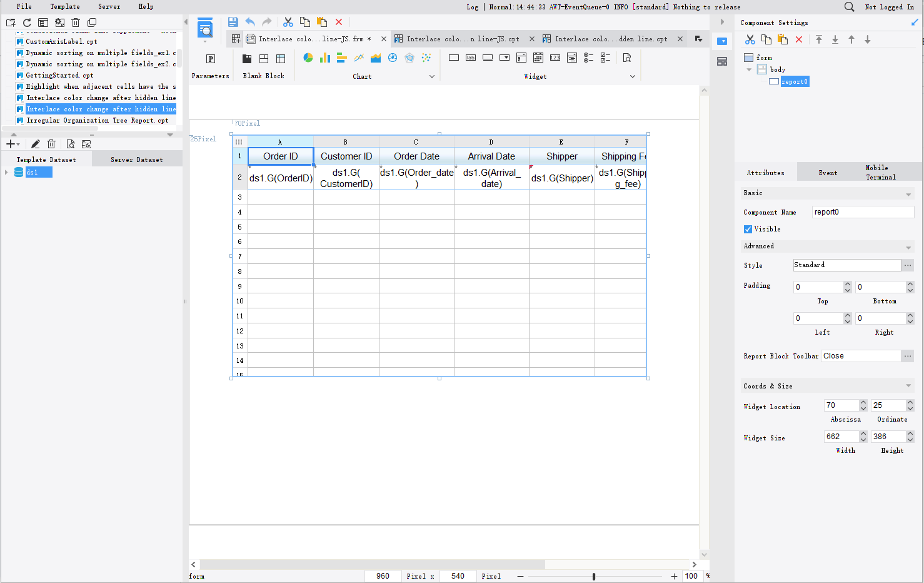Select the Order ID header cell
Viewport: 924px width, 583px height.
tap(281, 156)
